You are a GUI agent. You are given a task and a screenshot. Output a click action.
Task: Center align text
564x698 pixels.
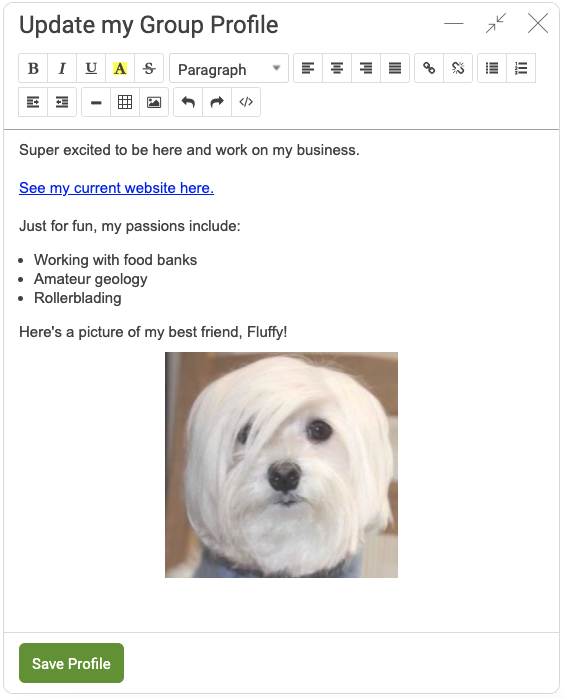pos(337,68)
